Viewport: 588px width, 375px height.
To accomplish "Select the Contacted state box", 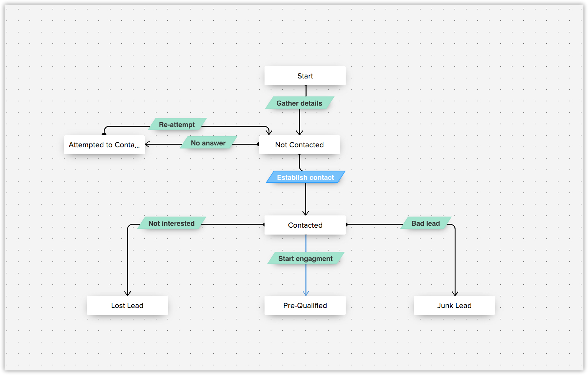I will (305, 225).
